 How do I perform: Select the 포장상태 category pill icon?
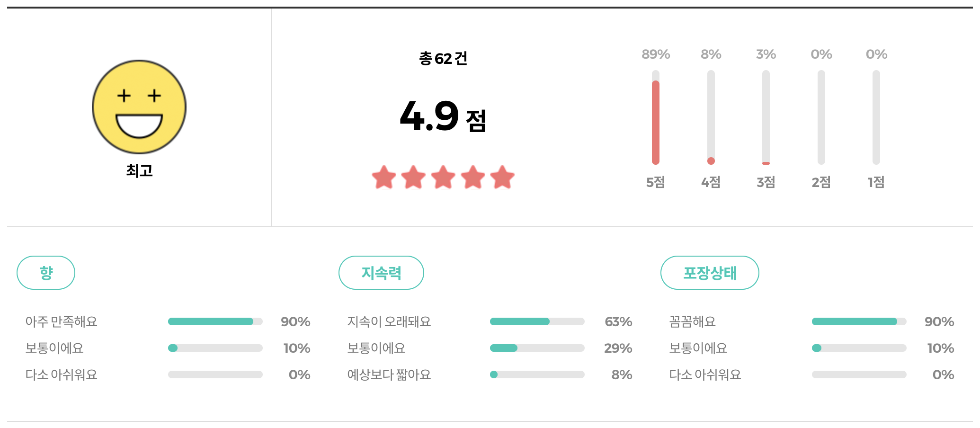pyautogui.click(x=709, y=272)
